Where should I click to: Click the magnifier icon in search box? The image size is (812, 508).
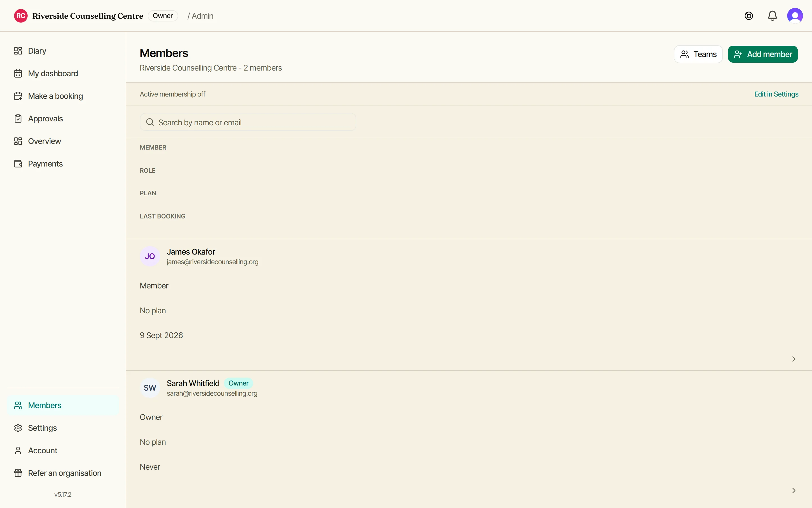coord(150,122)
